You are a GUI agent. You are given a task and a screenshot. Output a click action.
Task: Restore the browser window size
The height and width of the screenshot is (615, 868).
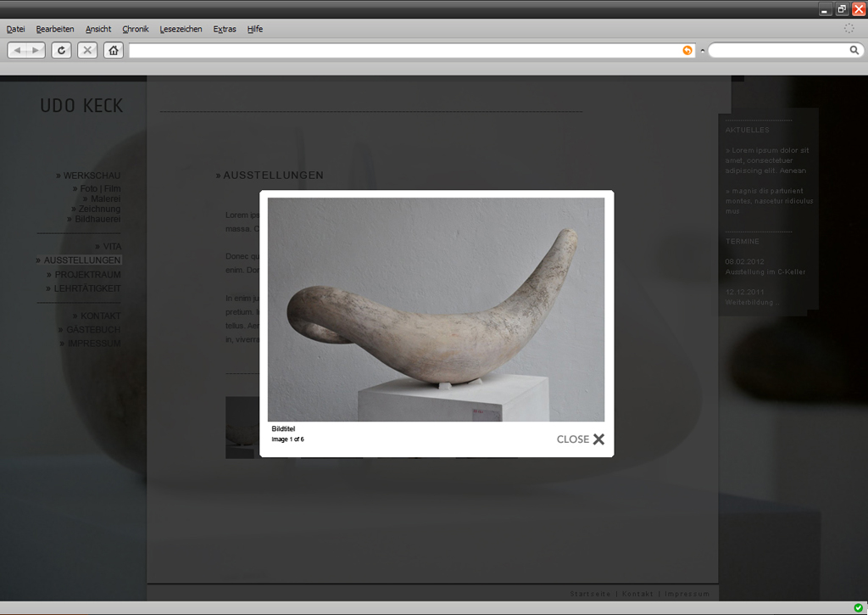(842, 9)
